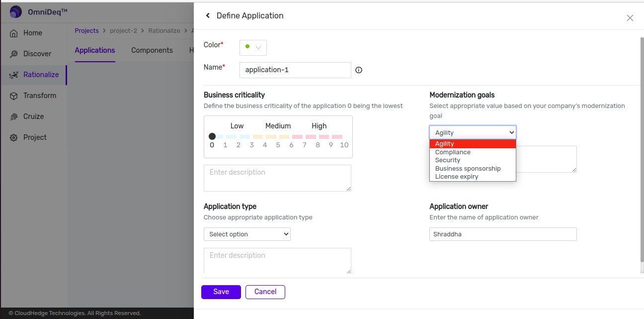Close the Define Application panel

click(630, 18)
